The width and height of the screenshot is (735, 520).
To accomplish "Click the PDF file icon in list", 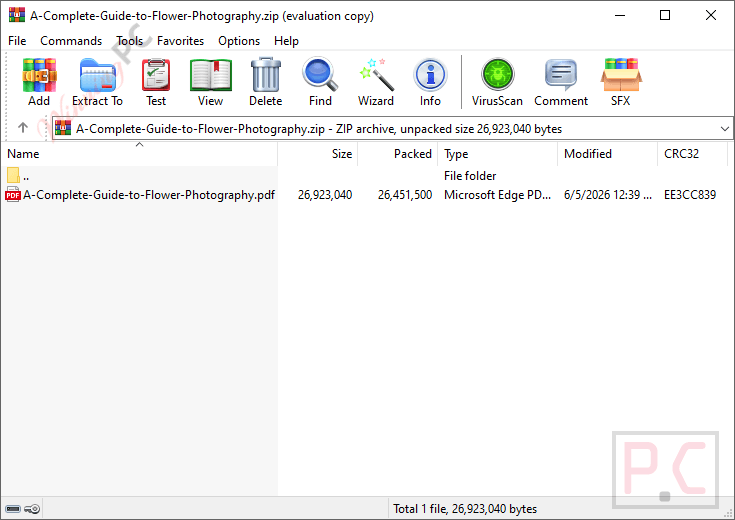I will [13, 195].
